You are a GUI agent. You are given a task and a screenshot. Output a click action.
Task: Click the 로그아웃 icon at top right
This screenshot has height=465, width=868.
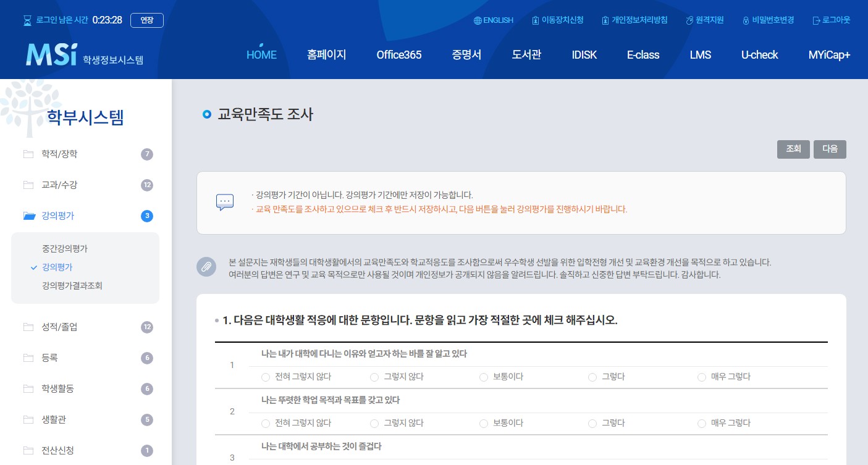(817, 20)
